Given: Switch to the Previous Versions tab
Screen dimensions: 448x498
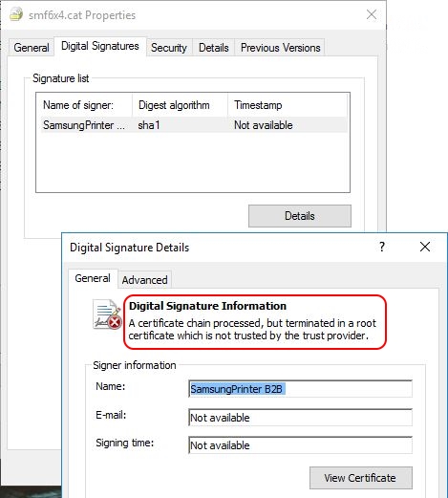Looking at the screenshot, I should pyautogui.click(x=280, y=48).
